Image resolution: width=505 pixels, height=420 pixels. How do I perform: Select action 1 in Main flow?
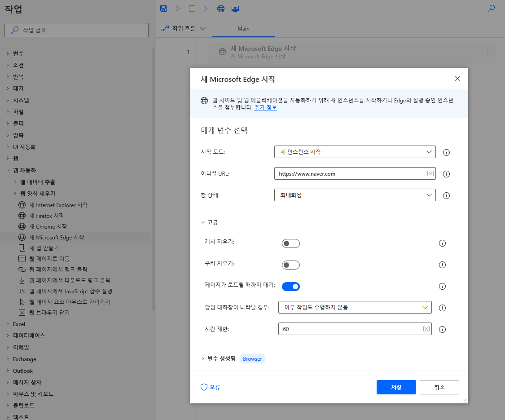(351, 52)
